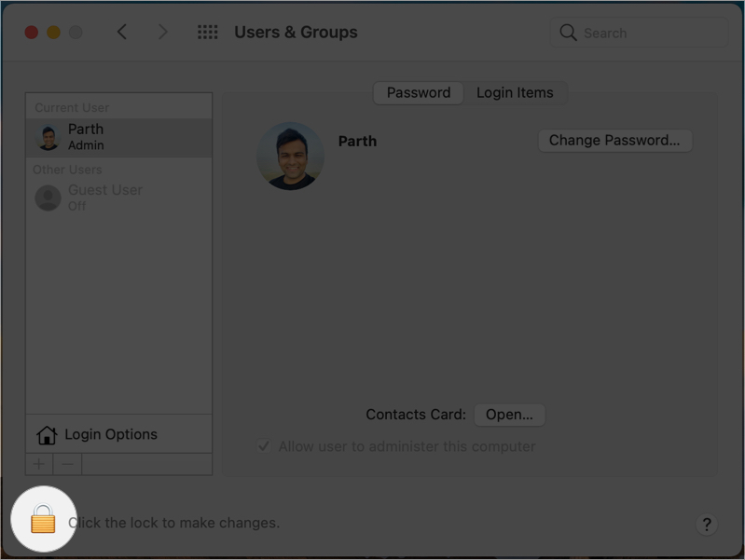Go back with the left chevron
This screenshot has height=560, width=745.
(x=121, y=32)
